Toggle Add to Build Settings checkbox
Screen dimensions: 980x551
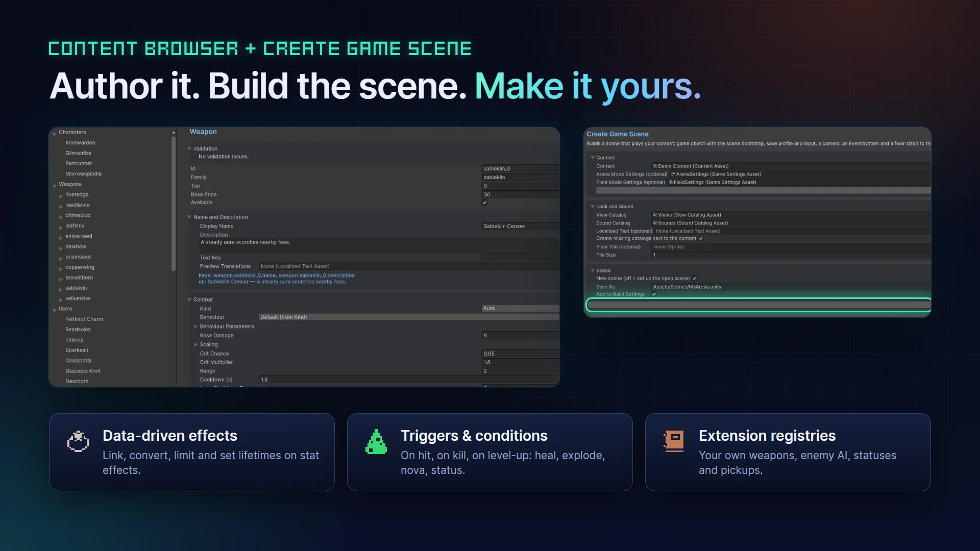click(x=654, y=294)
